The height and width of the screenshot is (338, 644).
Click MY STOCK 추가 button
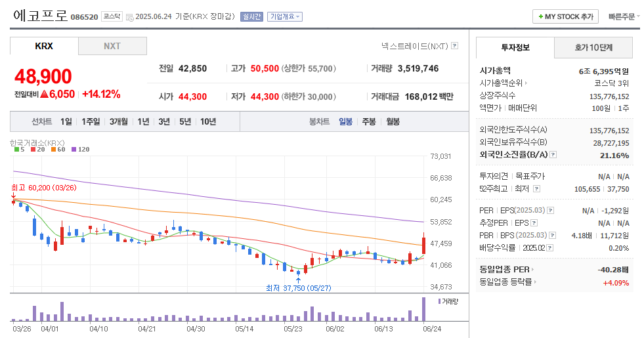pos(566,16)
